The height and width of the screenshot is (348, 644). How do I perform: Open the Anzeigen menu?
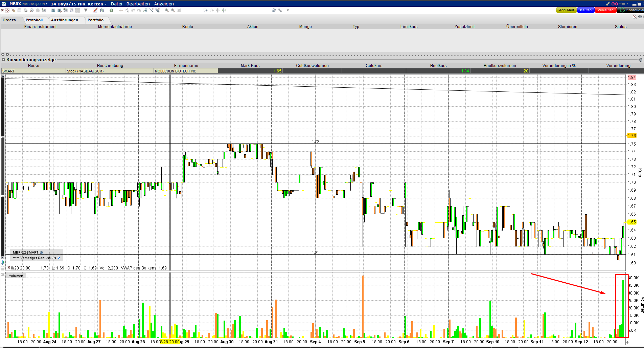point(164,4)
